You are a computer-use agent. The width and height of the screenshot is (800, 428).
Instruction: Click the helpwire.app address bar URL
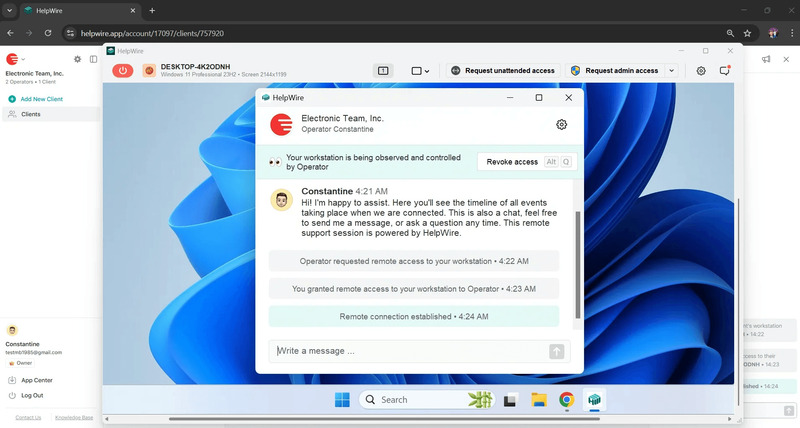[152, 33]
